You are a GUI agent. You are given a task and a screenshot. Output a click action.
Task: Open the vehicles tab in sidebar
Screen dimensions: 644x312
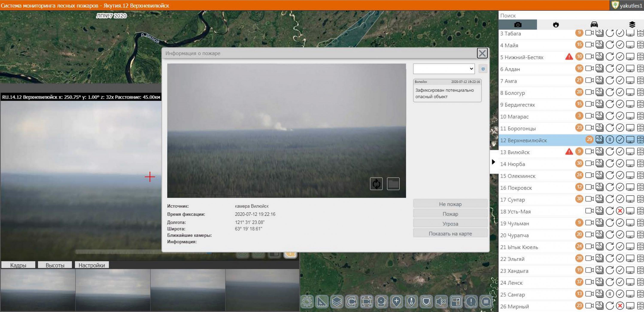tap(594, 24)
